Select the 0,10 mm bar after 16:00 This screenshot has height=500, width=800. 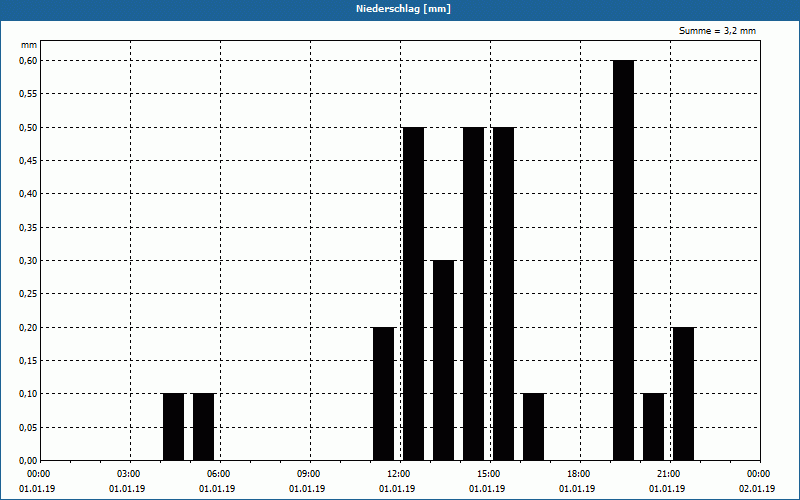click(534, 427)
